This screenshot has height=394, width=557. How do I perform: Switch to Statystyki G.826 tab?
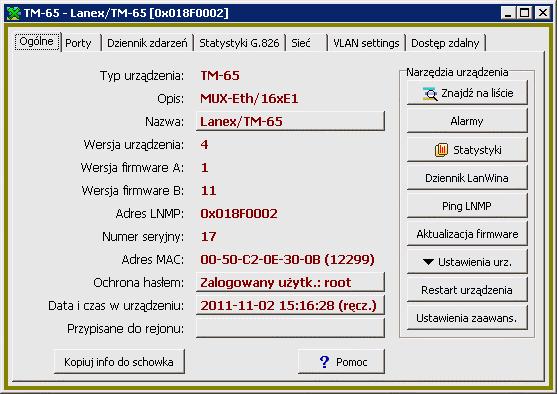(x=239, y=43)
